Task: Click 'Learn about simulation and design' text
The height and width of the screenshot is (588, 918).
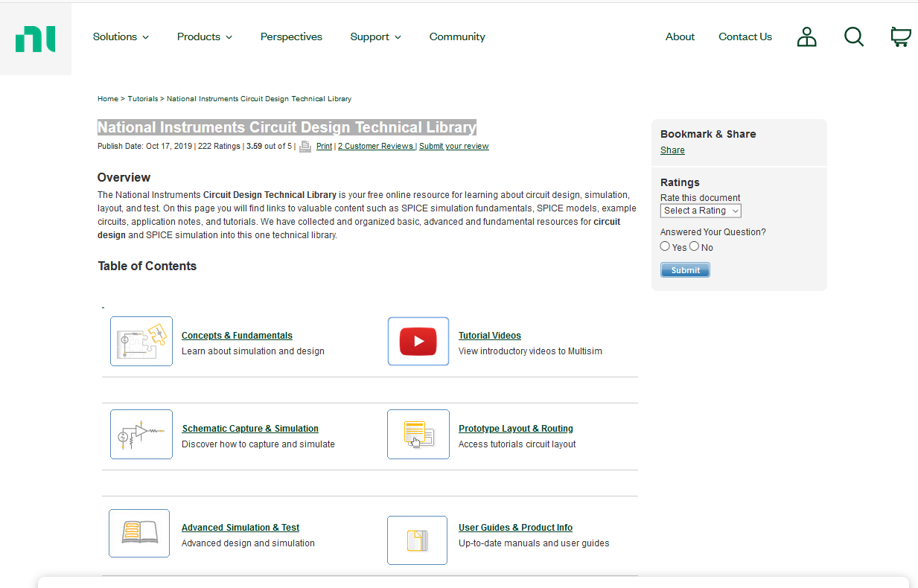Action: [x=253, y=351]
